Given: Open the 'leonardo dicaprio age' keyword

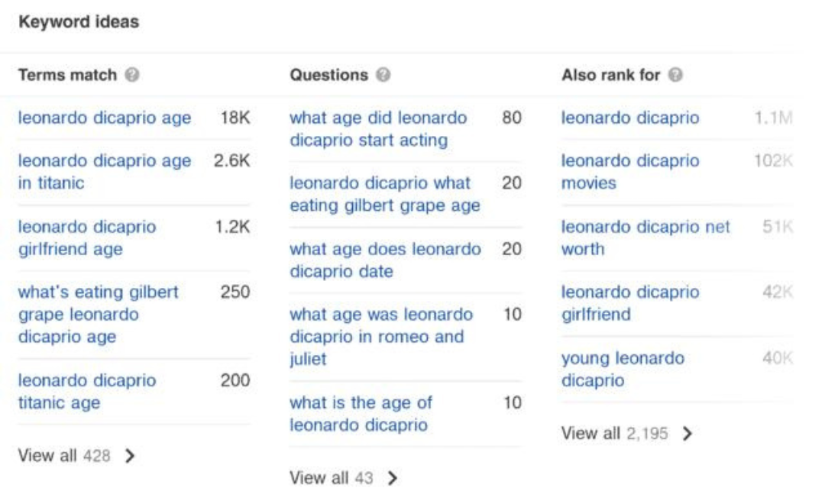Looking at the screenshot, I should coord(104,118).
